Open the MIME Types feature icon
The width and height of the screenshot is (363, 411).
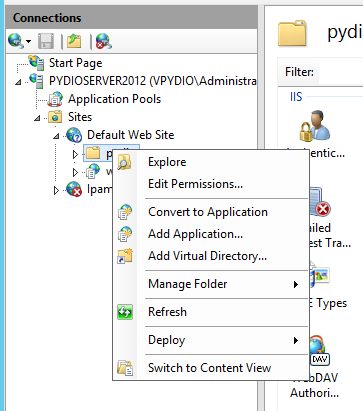[x=320, y=276]
